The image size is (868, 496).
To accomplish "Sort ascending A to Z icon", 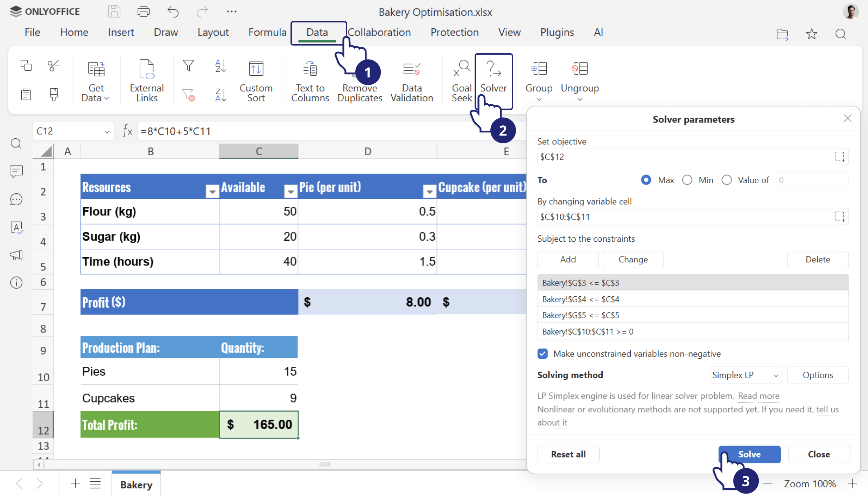I will pyautogui.click(x=220, y=66).
